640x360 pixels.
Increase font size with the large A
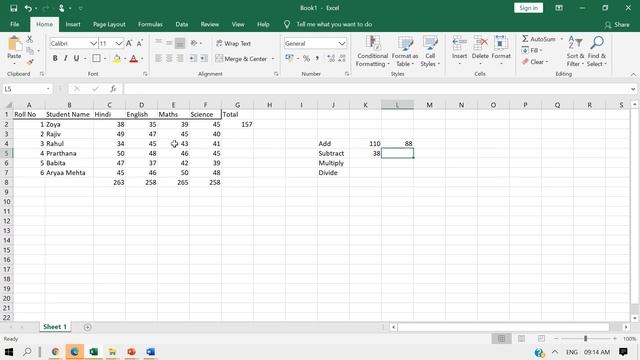pos(129,43)
